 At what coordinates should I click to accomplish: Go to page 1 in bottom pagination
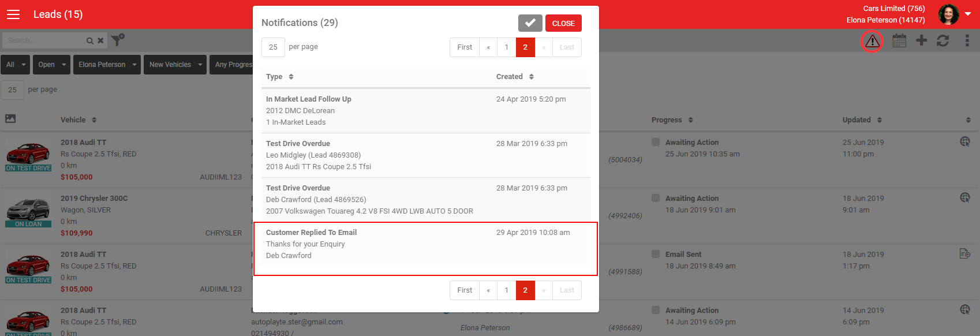click(x=507, y=290)
